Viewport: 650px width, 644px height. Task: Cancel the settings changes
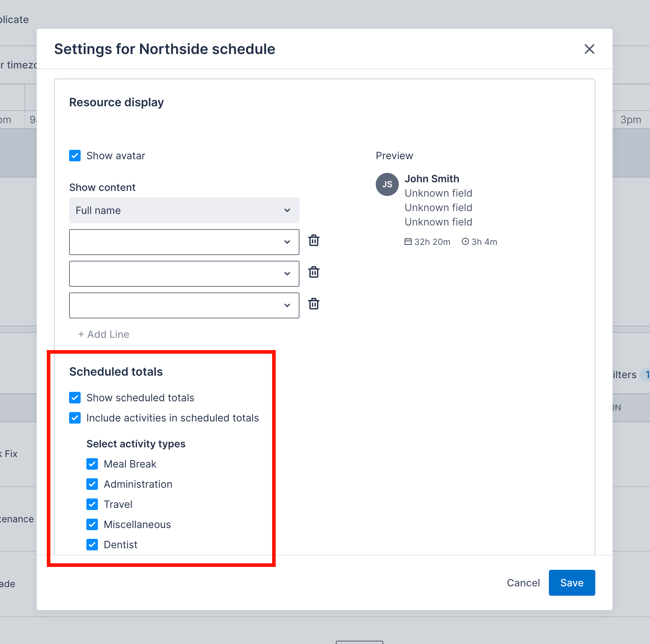click(x=523, y=582)
